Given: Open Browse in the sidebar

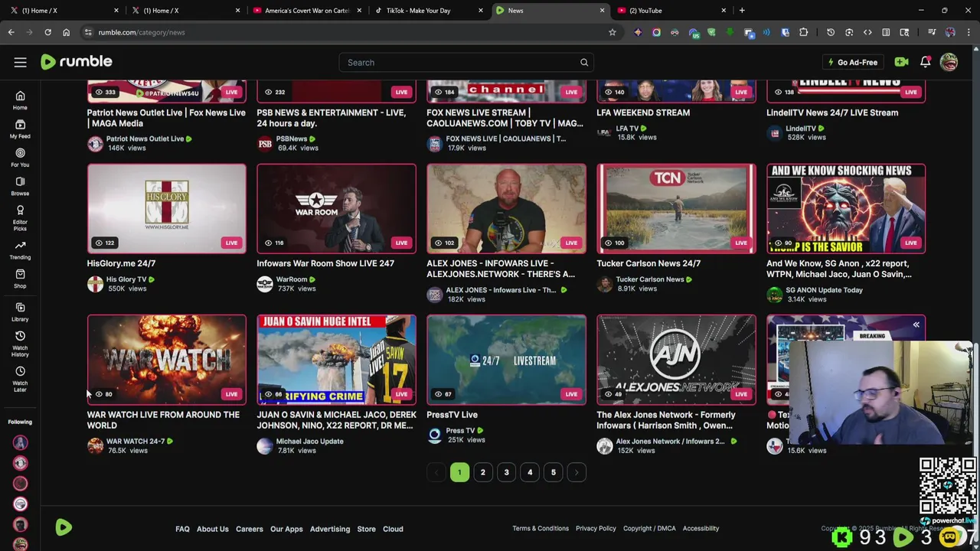Looking at the screenshot, I should coord(20,186).
